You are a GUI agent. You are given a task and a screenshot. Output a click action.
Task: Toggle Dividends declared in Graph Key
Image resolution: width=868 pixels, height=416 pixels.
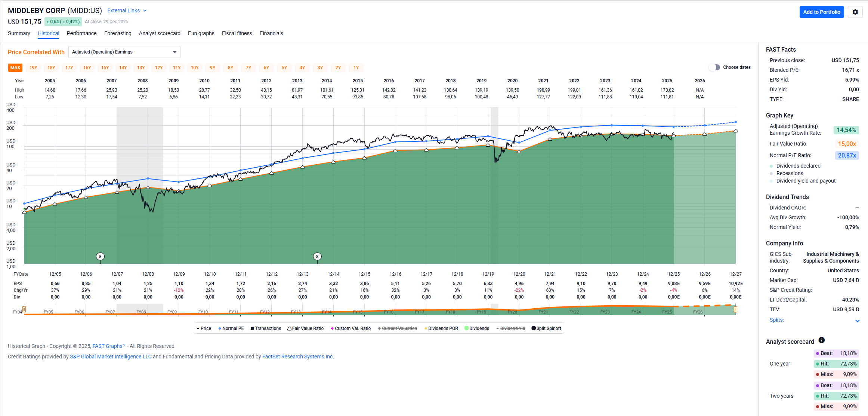click(x=798, y=166)
